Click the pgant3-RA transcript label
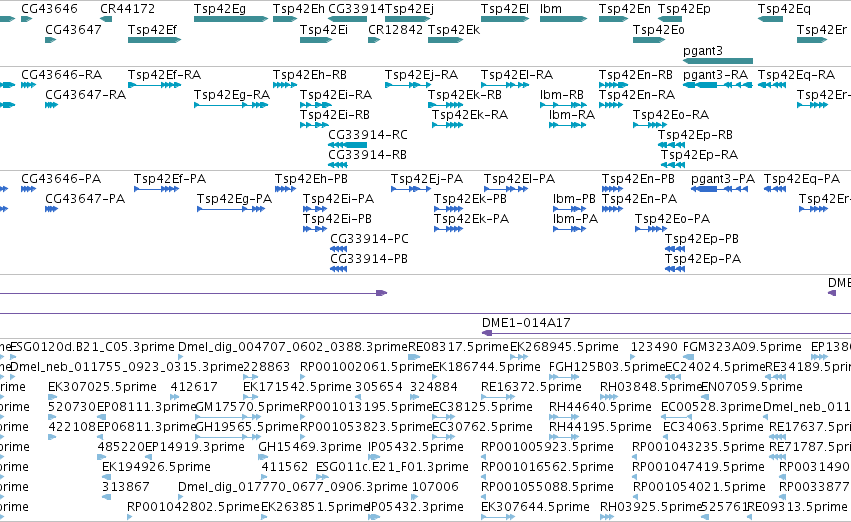Screen dimensions: 851x522 [715, 75]
